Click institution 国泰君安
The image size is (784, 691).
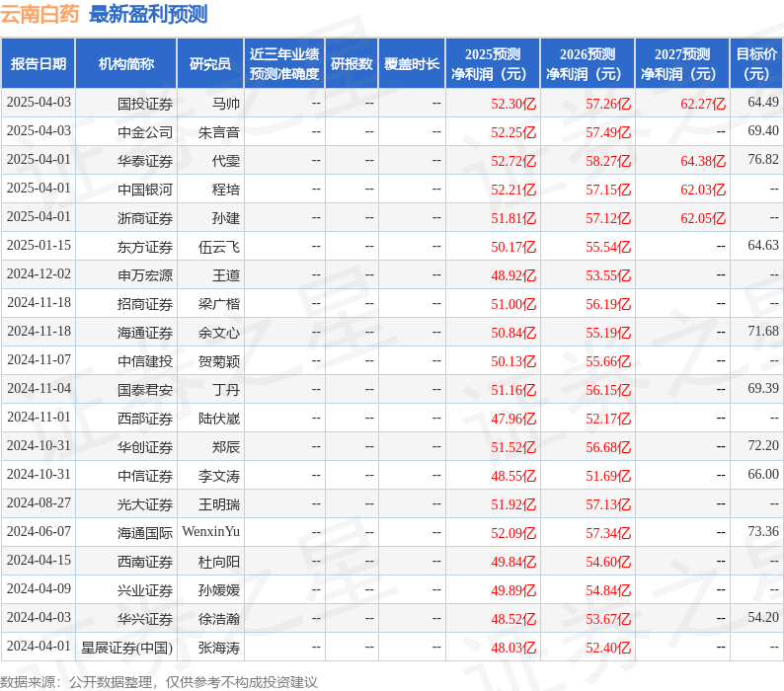coord(145,390)
